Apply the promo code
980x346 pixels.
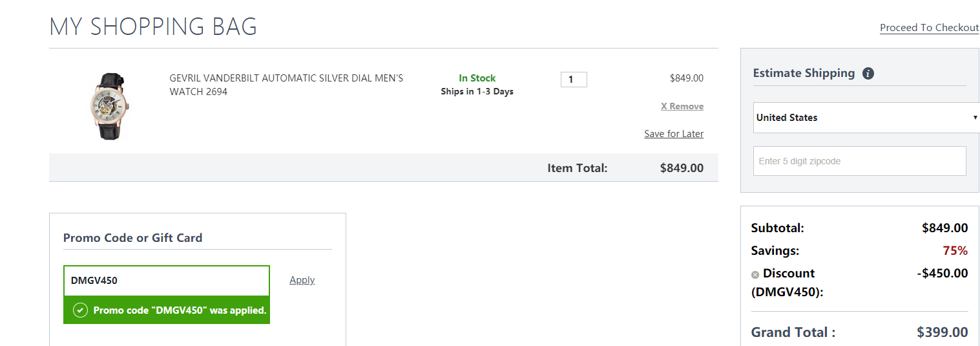pos(302,280)
